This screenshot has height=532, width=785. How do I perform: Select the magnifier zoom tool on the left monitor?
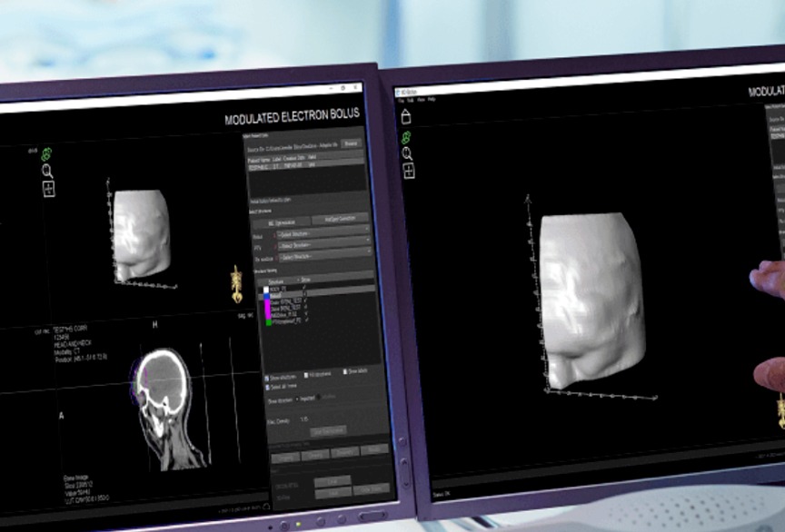pos(47,172)
